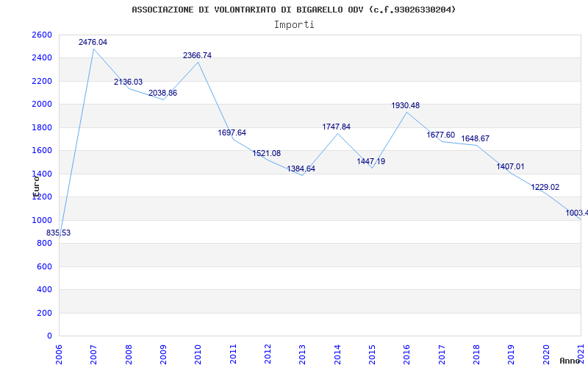The width and height of the screenshot is (588, 368).
Task: Click x-axis year 2014
Action: [337, 354]
